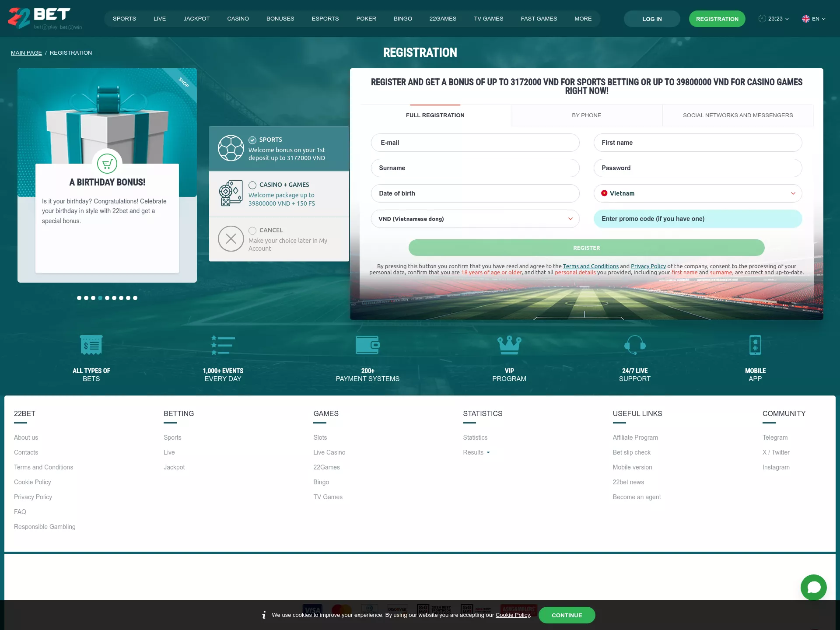Open the Privacy Policy link in disclaimer
840x630 pixels.
(648, 266)
